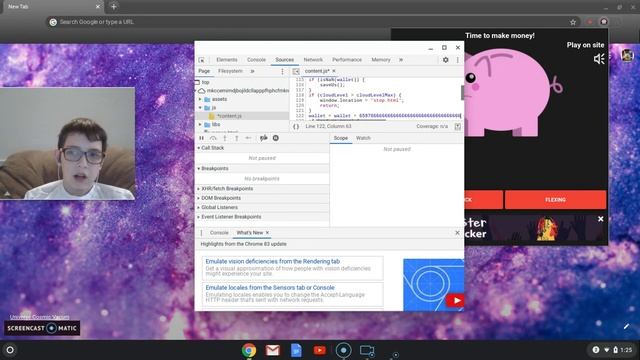Bookmark page with star icon
Image resolution: width=640 pixels, height=360 pixels.
pos(573,22)
